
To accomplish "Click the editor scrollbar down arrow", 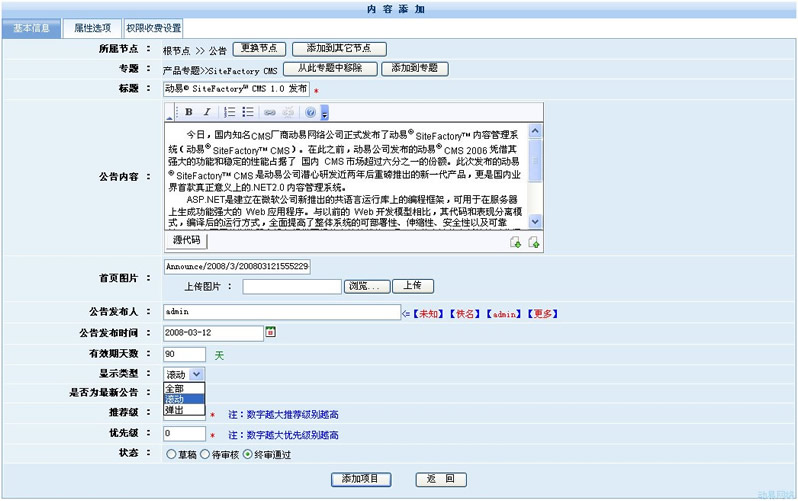I will click(x=535, y=221).
